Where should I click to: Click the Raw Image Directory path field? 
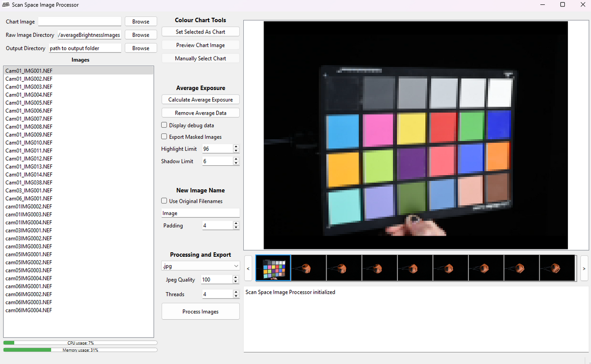tap(89, 35)
